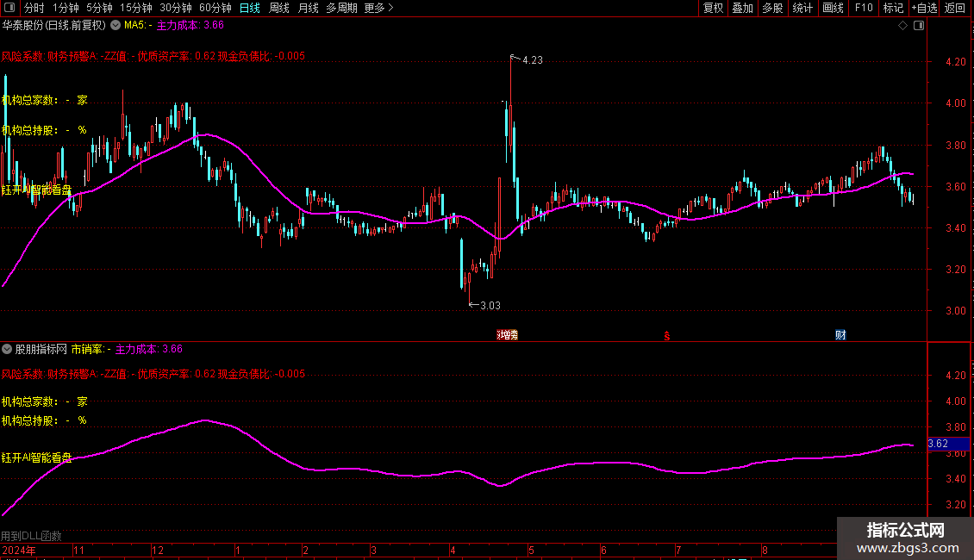Expand sub-chart 股朋指标网 indicator dropdown
Viewport: 974px width, 560px height.
[x=7, y=350]
